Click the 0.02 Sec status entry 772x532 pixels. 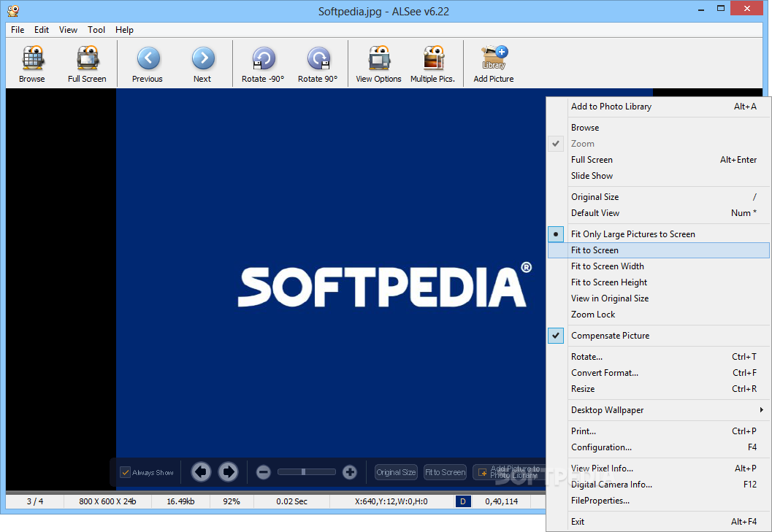point(291,501)
